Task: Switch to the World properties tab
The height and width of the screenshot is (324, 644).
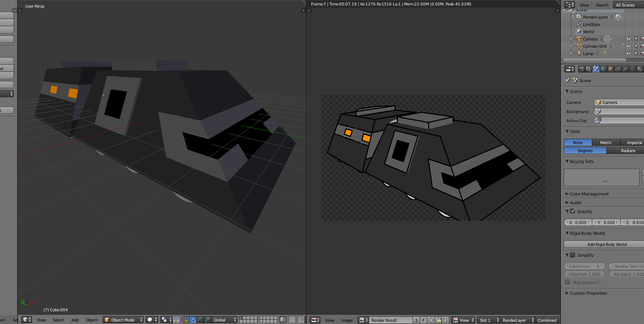Action: (603, 69)
